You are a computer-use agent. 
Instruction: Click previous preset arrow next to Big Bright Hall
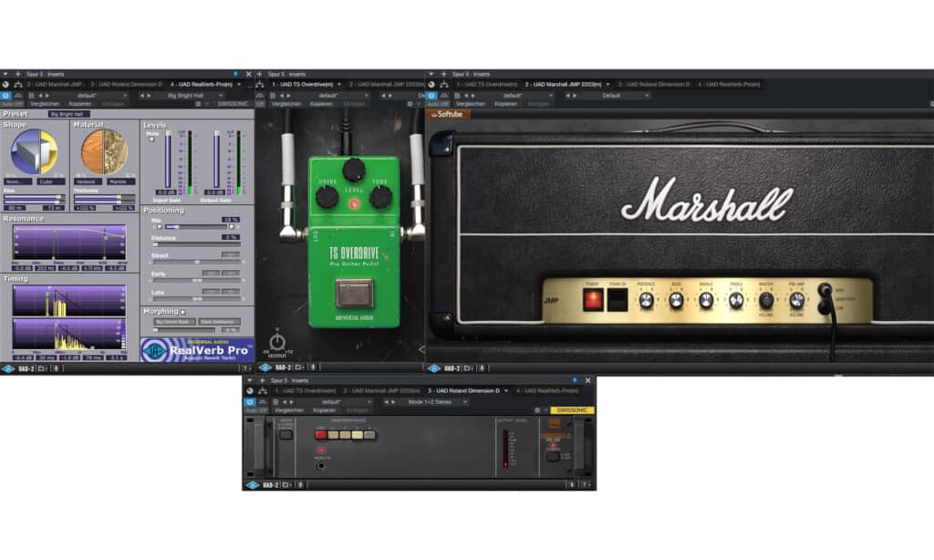(x=141, y=96)
